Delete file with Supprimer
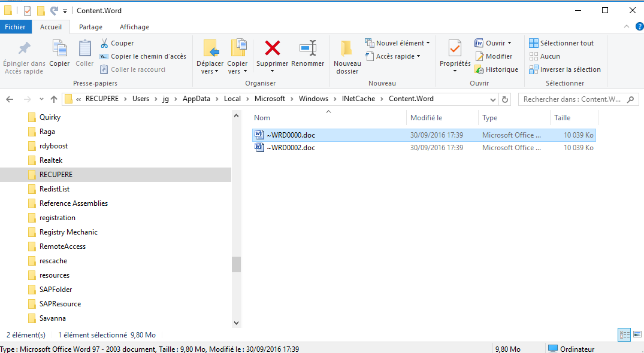Image resolution: width=644 pixels, height=353 pixels. click(273, 53)
